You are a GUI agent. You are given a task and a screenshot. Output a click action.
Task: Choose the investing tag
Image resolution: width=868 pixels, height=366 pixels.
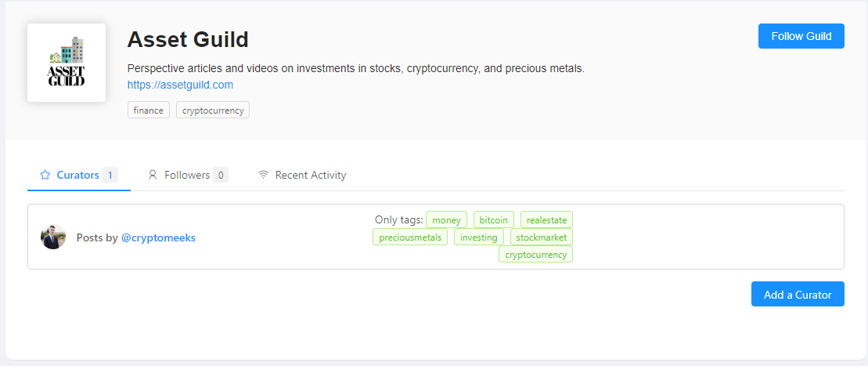478,237
